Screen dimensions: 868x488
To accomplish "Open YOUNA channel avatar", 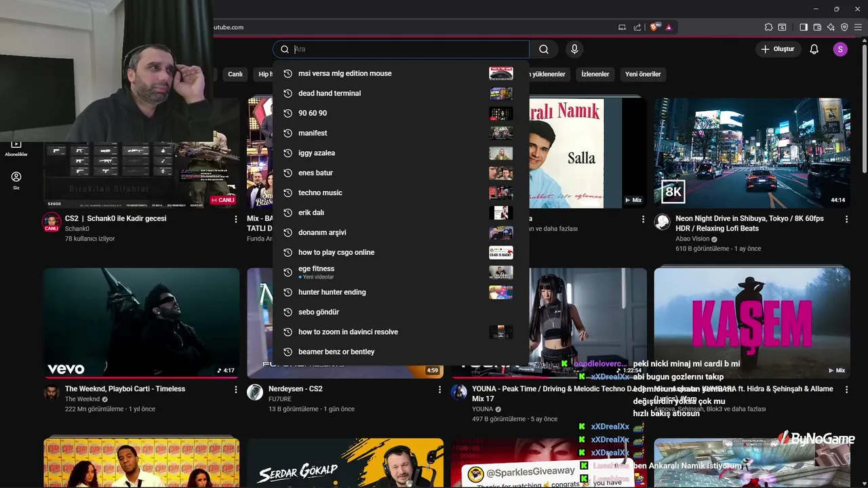I will pos(459,392).
